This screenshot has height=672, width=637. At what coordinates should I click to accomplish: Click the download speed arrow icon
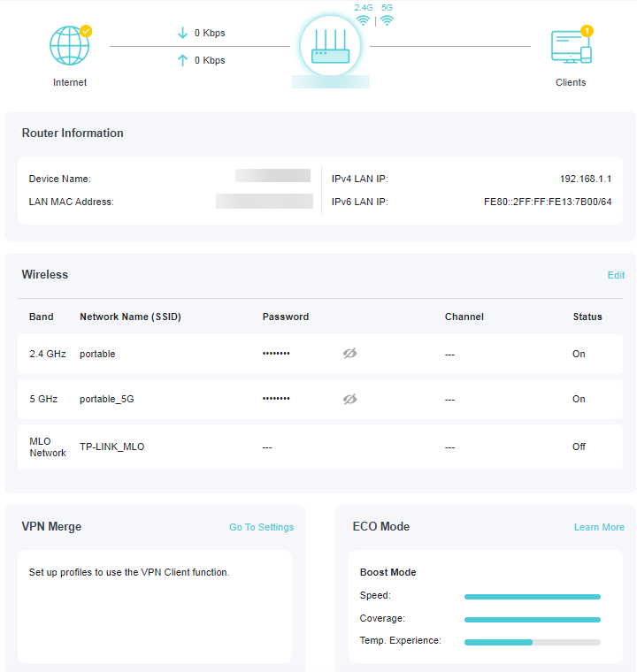click(x=183, y=33)
